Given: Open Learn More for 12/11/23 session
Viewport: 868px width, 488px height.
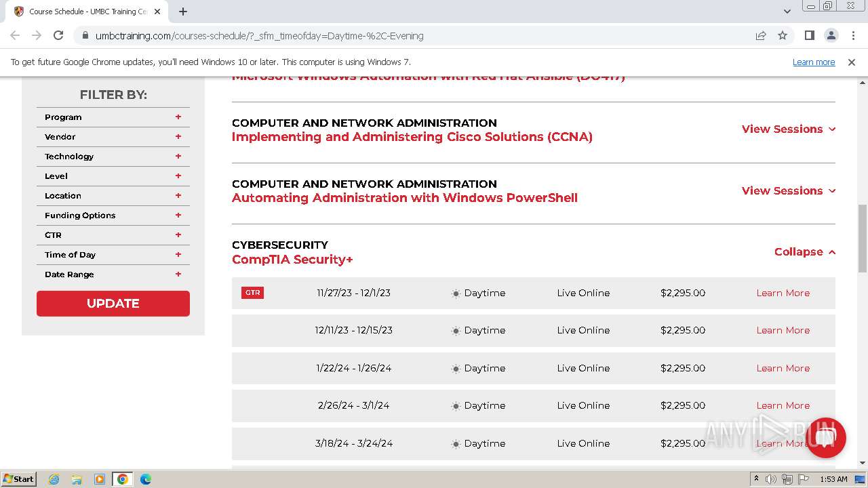Looking at the screenshot, I should pos(783,330).
